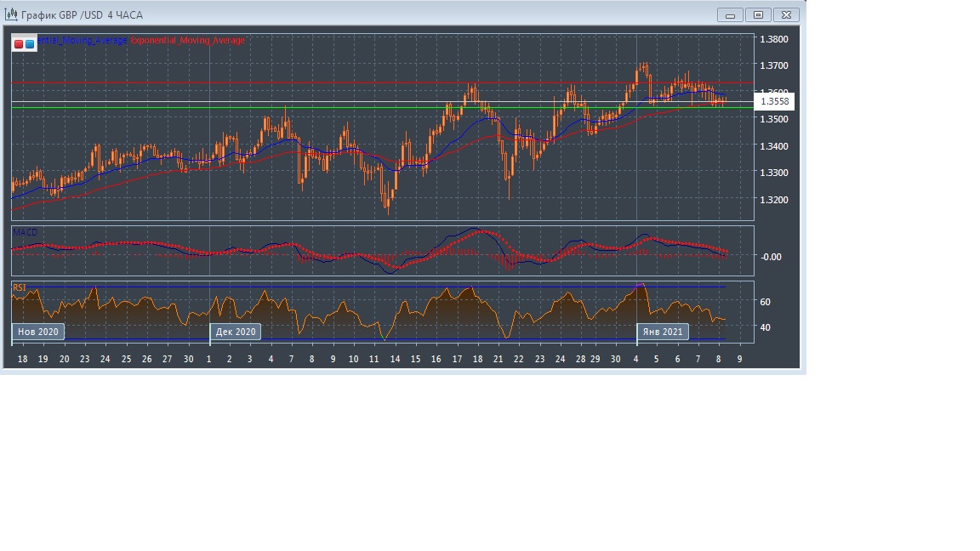Click the 1.3800 price axis label

(773, 39)
